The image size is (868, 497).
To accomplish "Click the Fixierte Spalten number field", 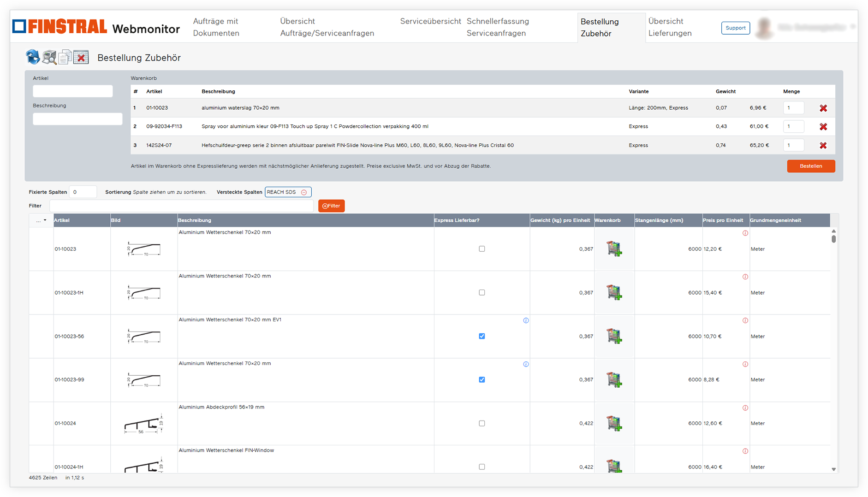I will tap(83, 192).
